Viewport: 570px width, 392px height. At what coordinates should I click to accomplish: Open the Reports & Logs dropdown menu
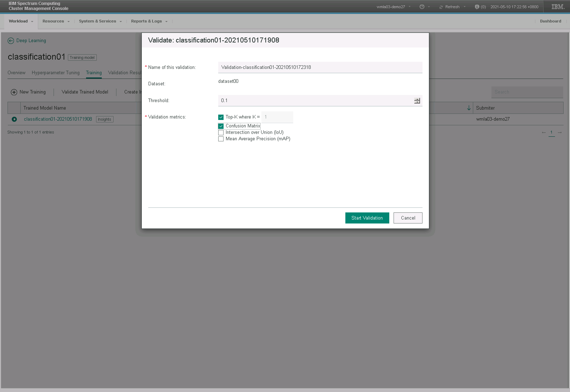tap(149, 21)
